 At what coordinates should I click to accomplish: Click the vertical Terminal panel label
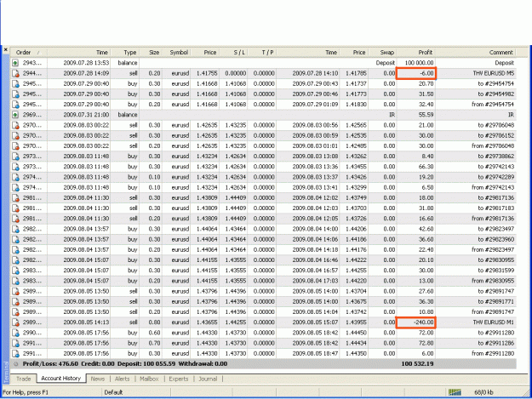(6, 373)
